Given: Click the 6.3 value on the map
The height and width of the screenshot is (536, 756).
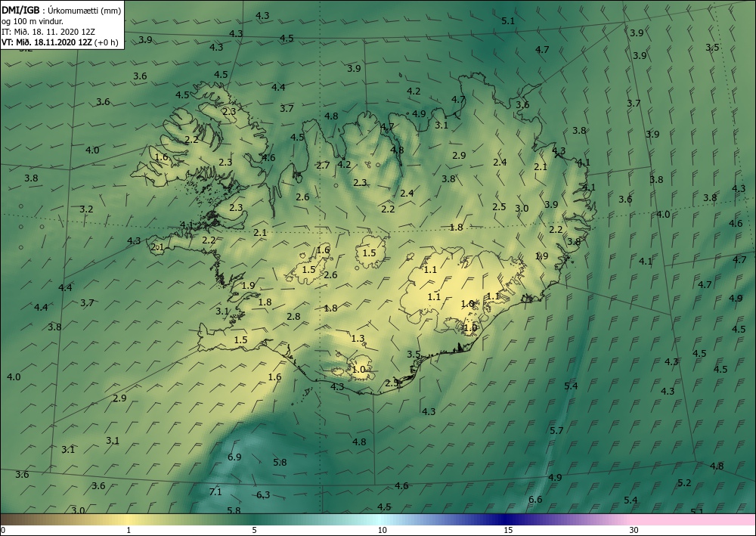Looking at the screenshot, I should click(x=263, y=494).
